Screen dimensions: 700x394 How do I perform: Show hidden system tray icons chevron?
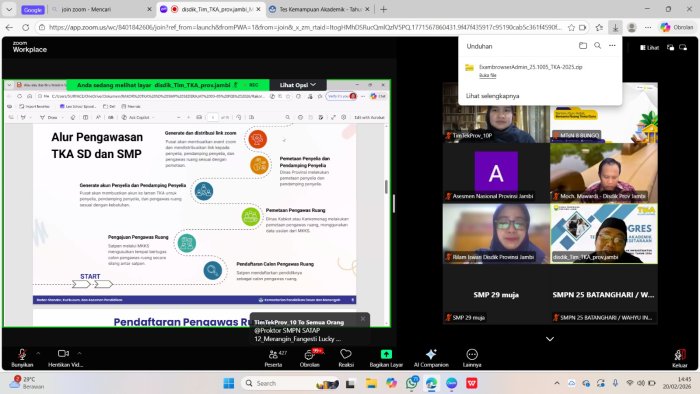[x=557, y=383]
